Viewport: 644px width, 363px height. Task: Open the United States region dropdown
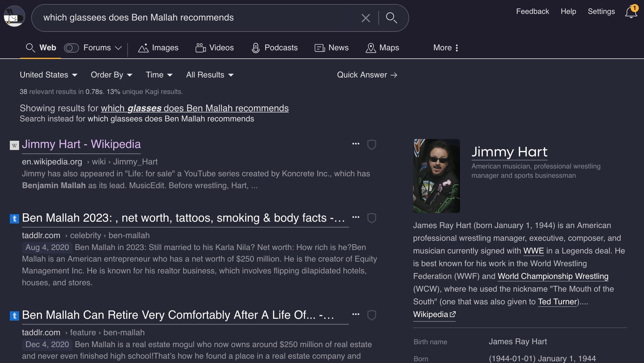click(x=48, y=75)
